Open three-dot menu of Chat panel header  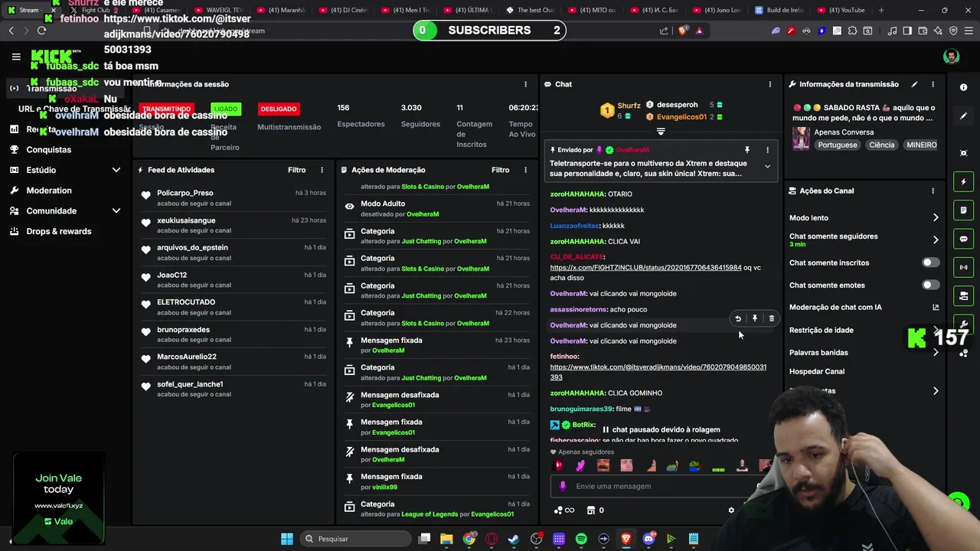click(x=770, y=84)
